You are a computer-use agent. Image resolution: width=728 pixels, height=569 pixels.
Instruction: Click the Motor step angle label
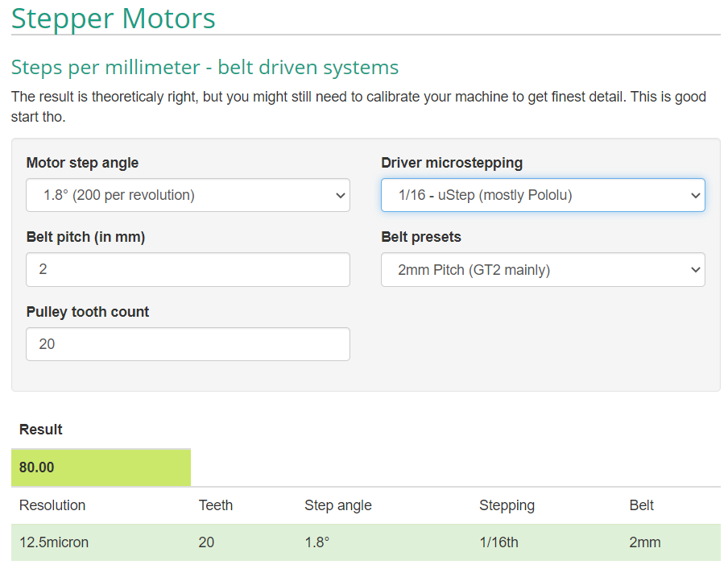click(82, 163)
